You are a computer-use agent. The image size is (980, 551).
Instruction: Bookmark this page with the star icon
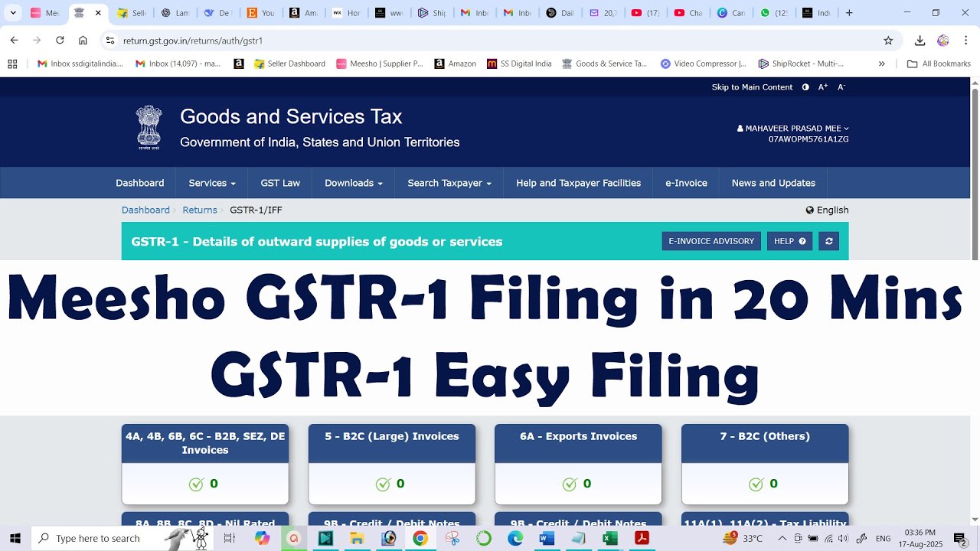(x=888, y=41)
